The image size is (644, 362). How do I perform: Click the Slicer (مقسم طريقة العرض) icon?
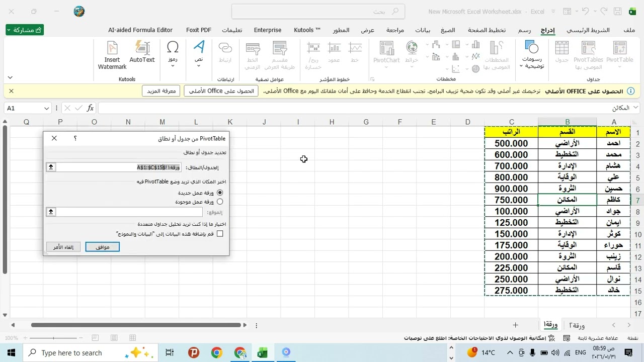[x=279, y=55]
